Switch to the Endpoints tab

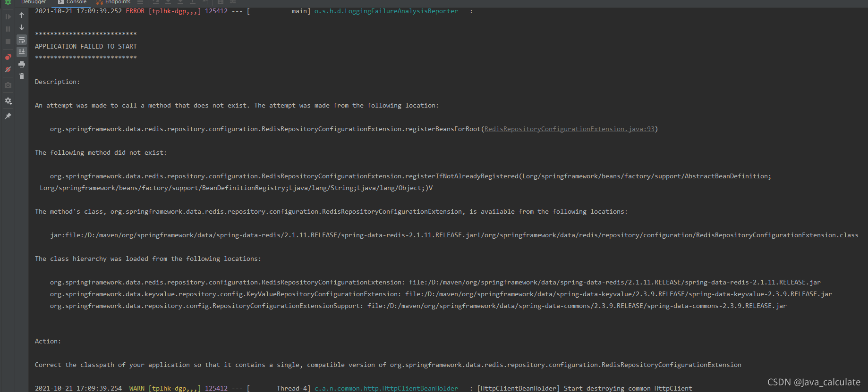(x=113, y=2)
